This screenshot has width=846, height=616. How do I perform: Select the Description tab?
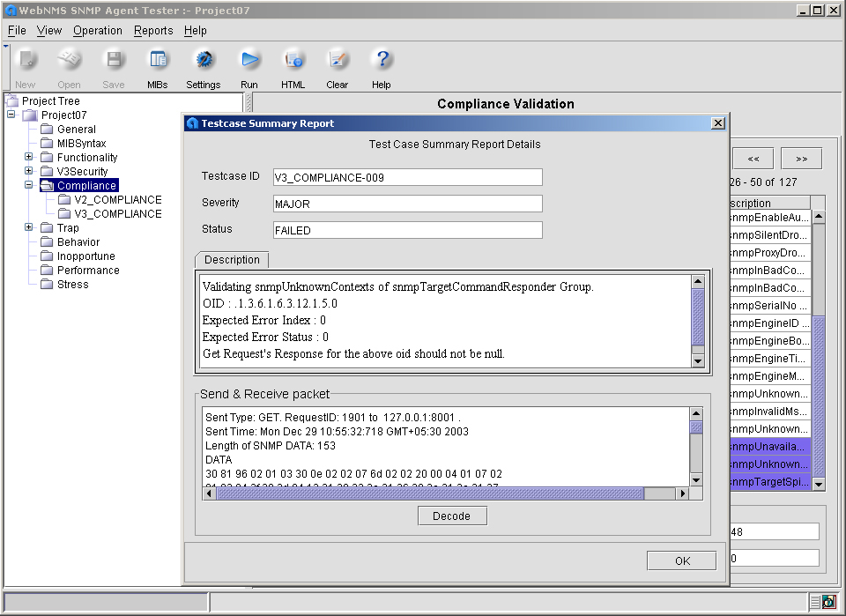[x=232, y=259]
